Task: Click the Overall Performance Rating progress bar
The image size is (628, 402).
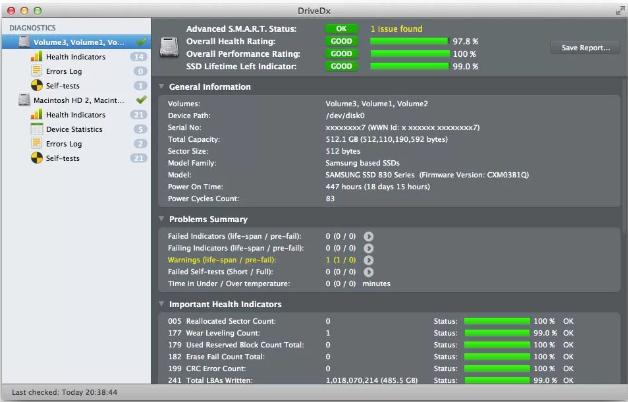Action: [x=409, y=54]
